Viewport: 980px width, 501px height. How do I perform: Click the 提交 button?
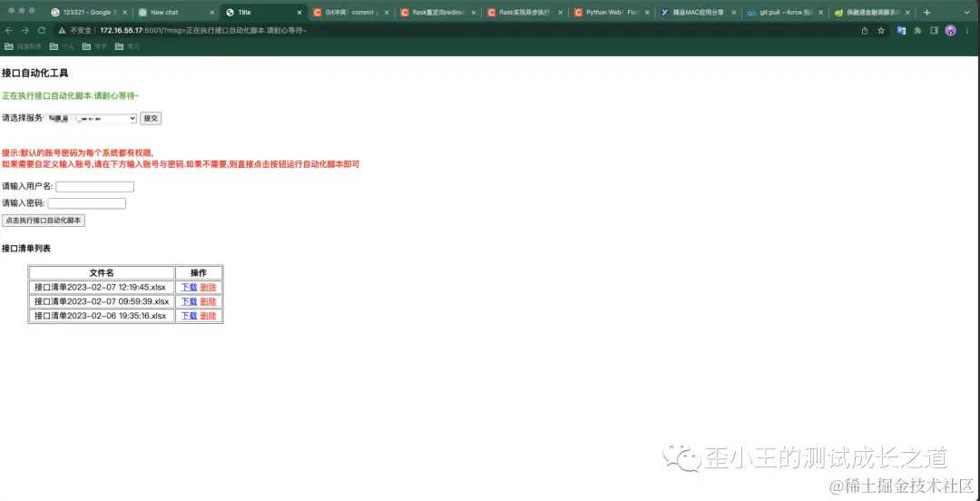151,118
